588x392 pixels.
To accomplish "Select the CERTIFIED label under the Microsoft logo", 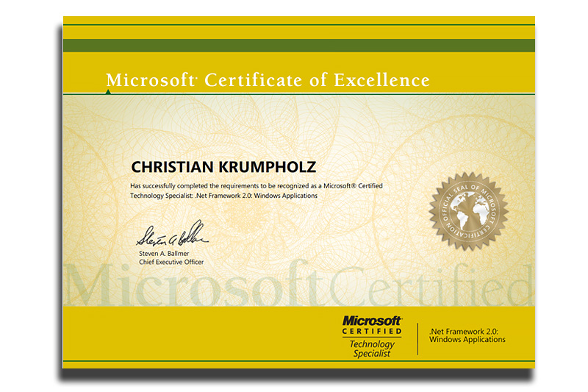I will coord(371,332).
